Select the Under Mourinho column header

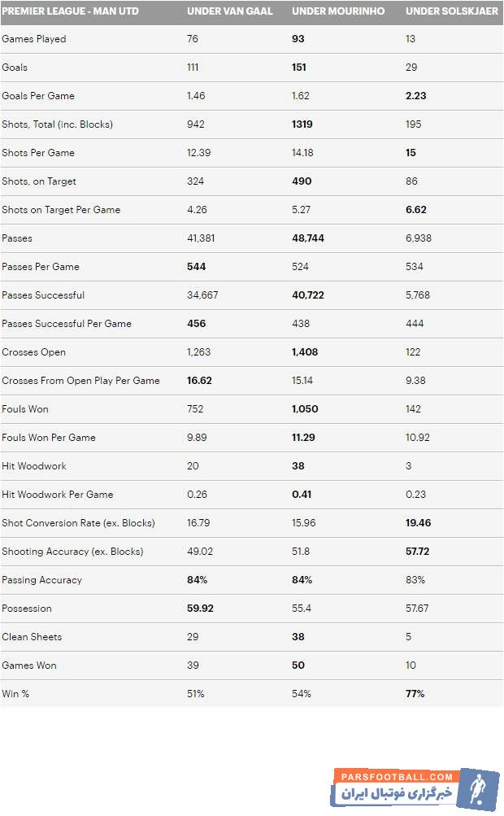pos(338,11)
